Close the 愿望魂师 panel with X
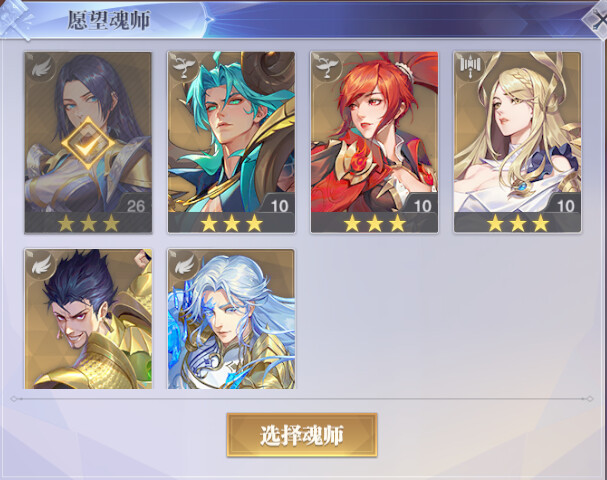Viewport: 607px width, 480px height. pos(596,19)
